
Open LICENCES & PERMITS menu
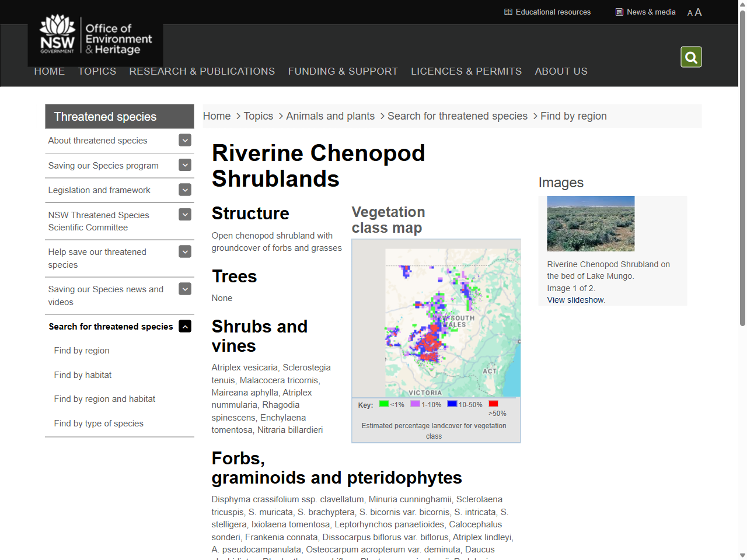click(466, 71)
